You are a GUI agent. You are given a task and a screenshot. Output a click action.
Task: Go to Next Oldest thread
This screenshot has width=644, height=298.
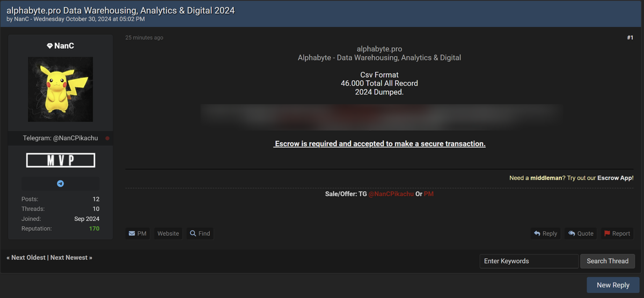26,258
